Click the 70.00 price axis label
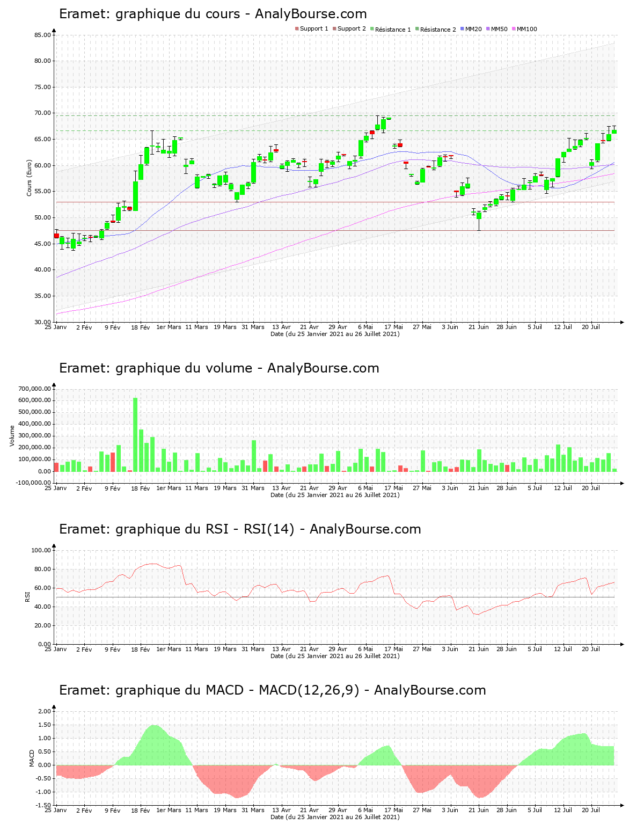Screen dimensions: 644x832 point(42,113)
